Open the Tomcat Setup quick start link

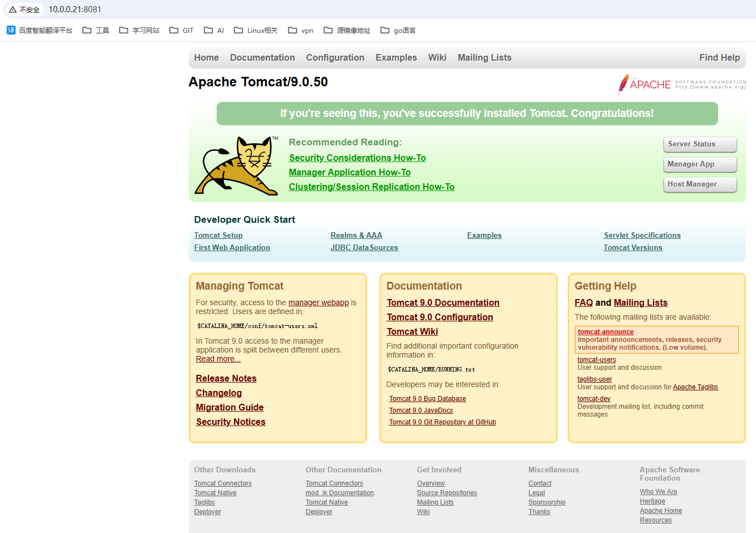[x=218, y=236]
